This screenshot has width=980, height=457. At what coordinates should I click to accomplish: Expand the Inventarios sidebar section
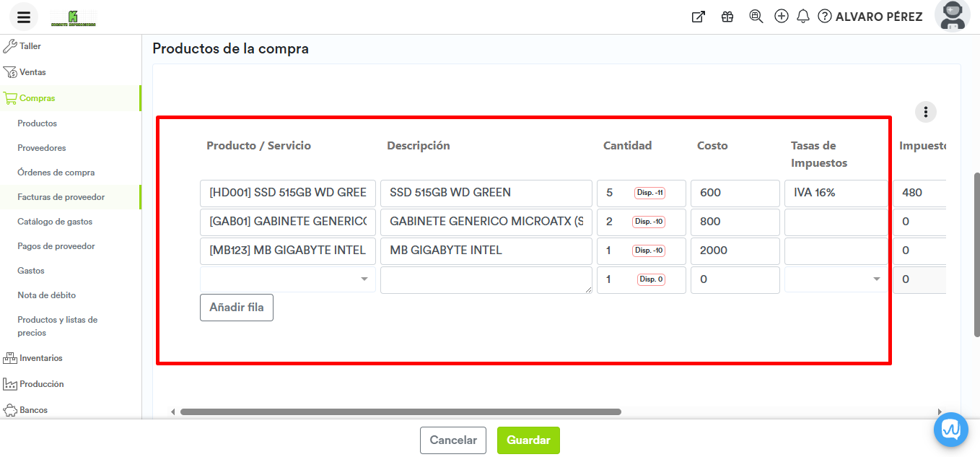[x=41, y=358]
